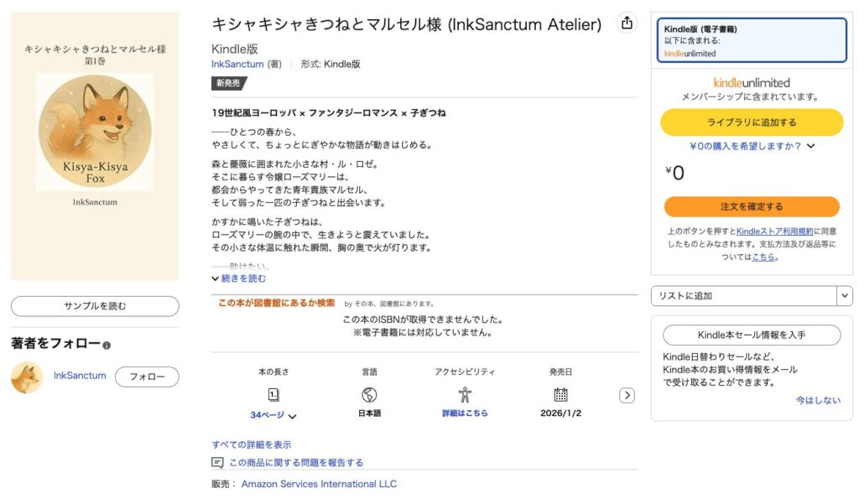Click the share icon beside the title
The image size is (859, 504).
[627, 23]
